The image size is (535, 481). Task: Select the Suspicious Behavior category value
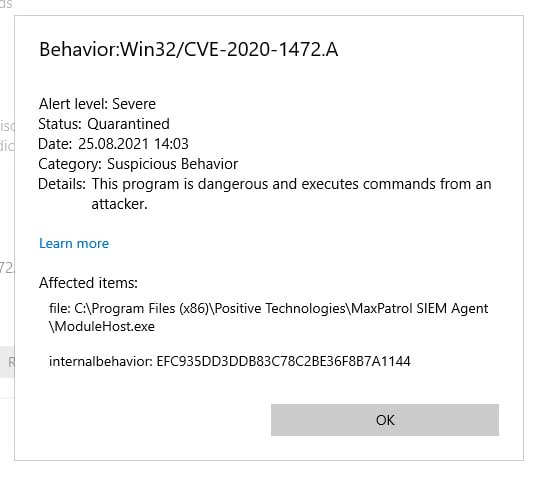[172, 164]
